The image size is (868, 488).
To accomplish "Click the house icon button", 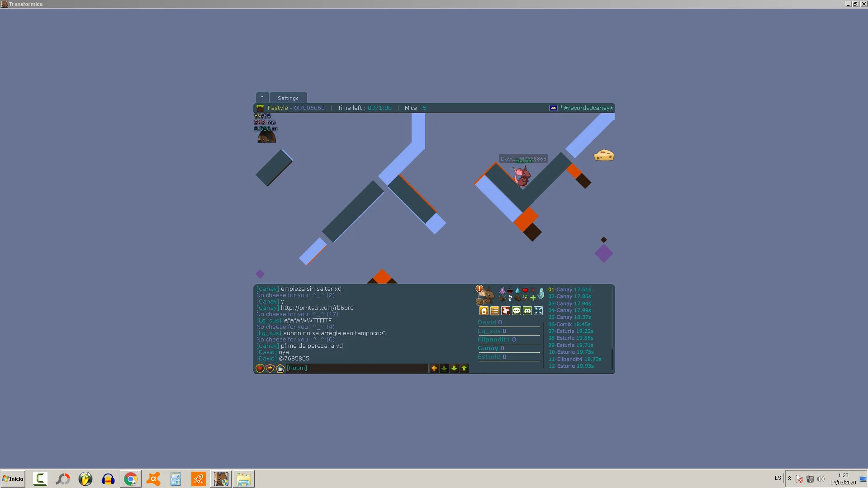I will pyautogui.click(x=484, y=311).
